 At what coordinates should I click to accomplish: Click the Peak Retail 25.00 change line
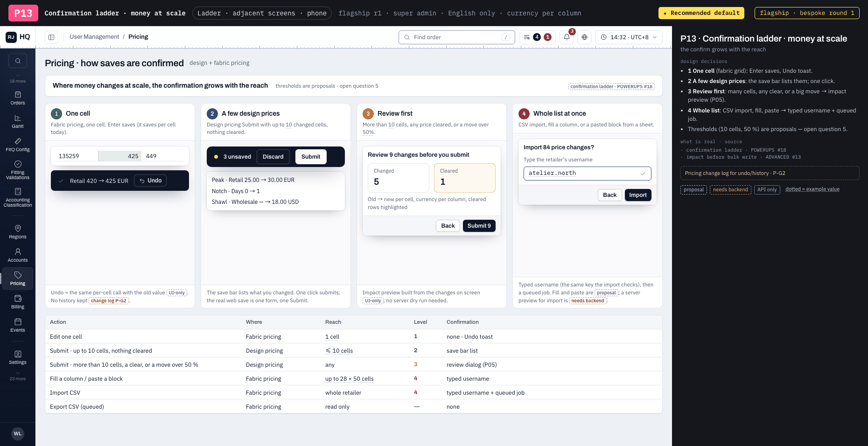[253, 180]
